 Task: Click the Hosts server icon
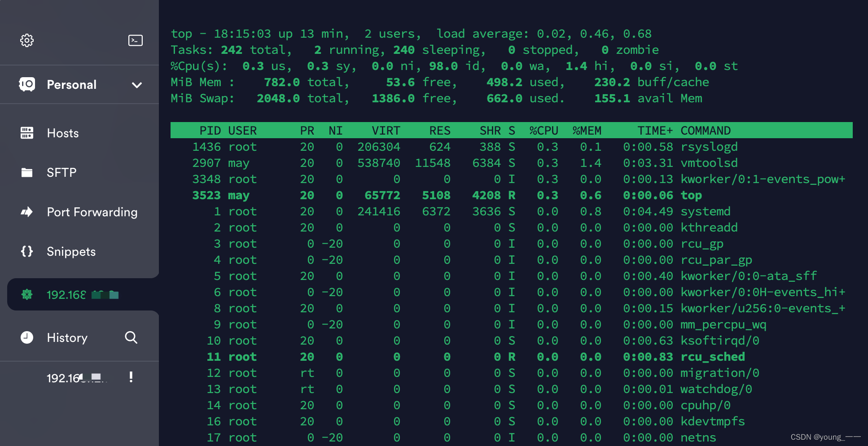point(27,133)
